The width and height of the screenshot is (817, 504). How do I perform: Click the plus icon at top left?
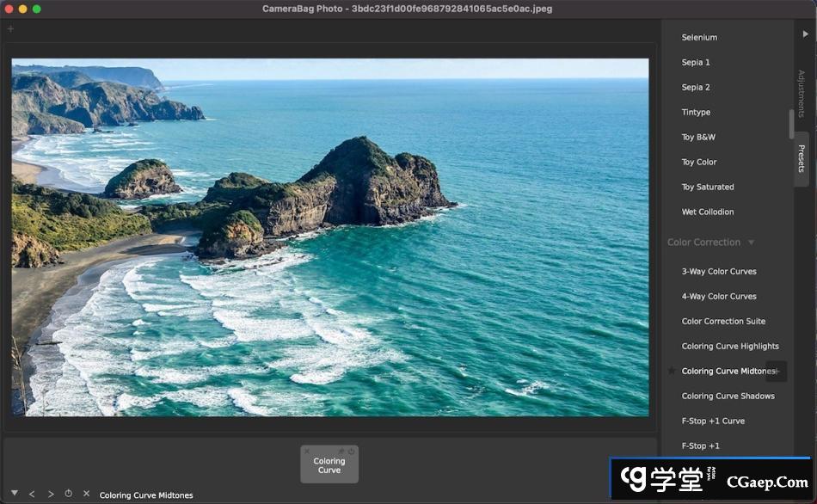10,28
